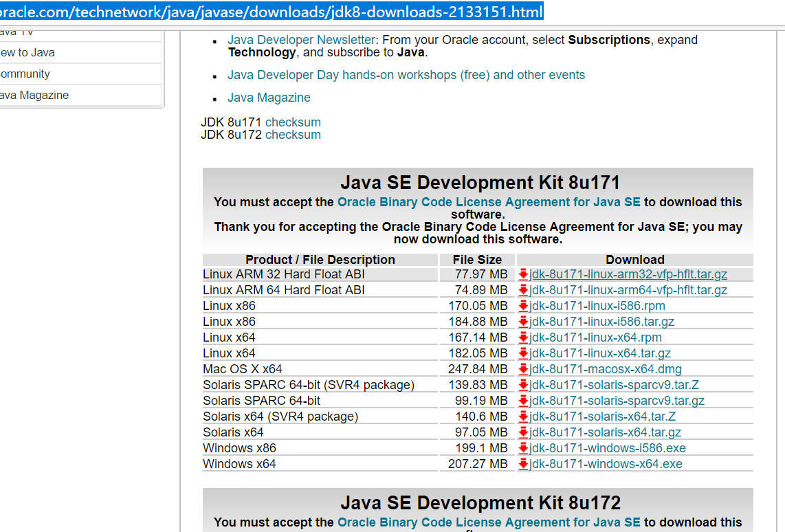
Task: Click the 184.88 MB file size cell
Action: point(478,322)
